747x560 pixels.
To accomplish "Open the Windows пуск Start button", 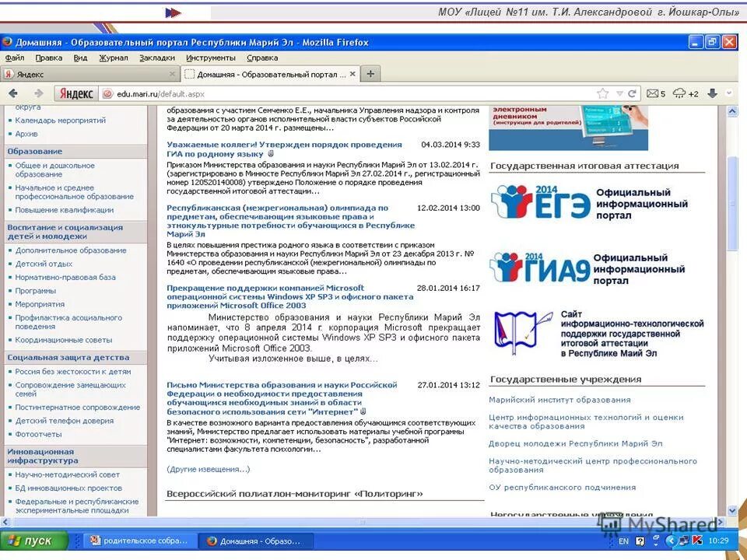I will click(34, 541).
